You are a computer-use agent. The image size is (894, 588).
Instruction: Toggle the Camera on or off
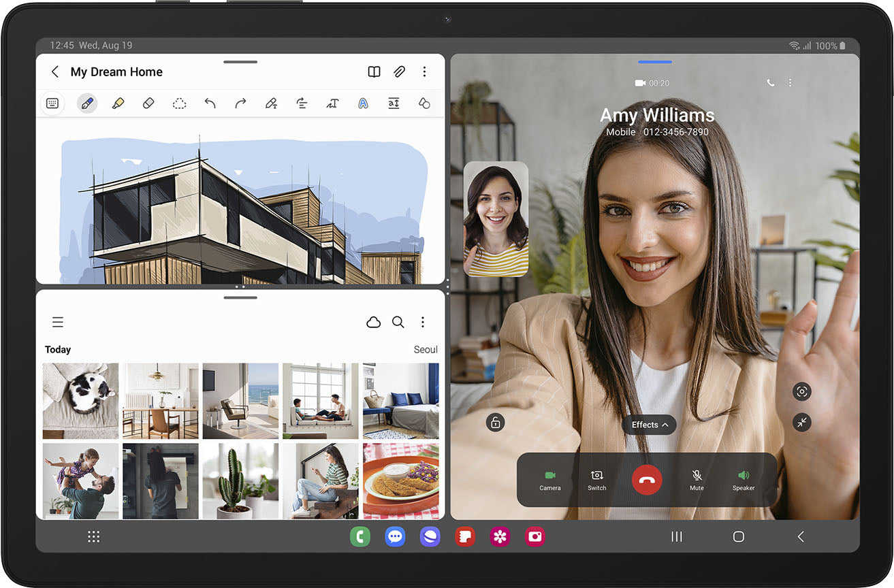point(550,480)
